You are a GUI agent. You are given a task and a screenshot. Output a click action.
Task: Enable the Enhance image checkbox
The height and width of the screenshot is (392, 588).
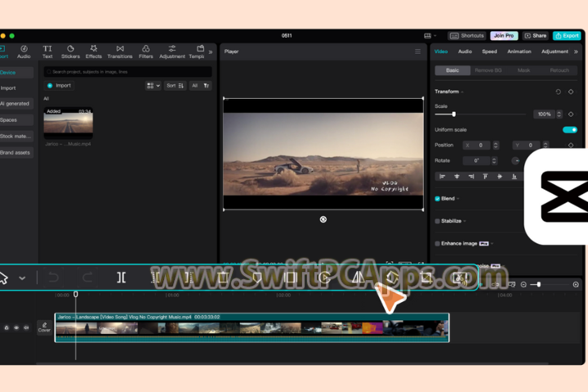pos(437,244)
